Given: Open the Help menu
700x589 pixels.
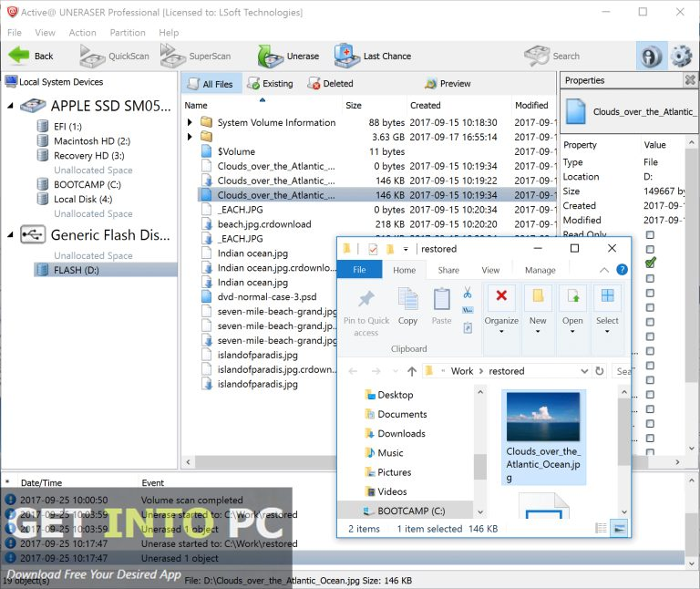Looking at the screenshot, I should pos(169,33).
